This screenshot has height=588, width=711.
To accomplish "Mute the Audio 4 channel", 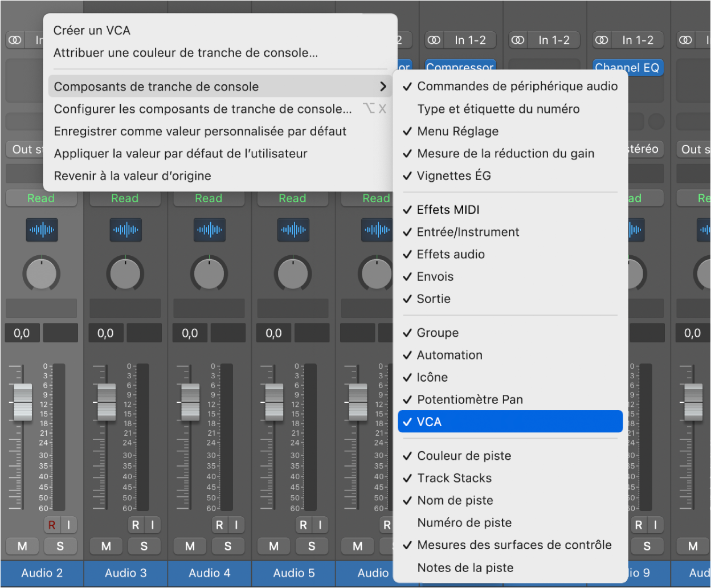I will (189, 546).
